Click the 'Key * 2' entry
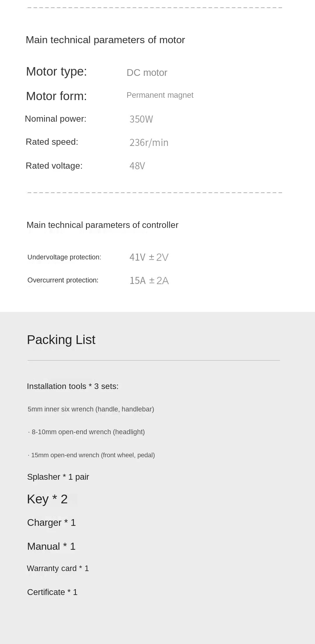 tap(47, 499)
